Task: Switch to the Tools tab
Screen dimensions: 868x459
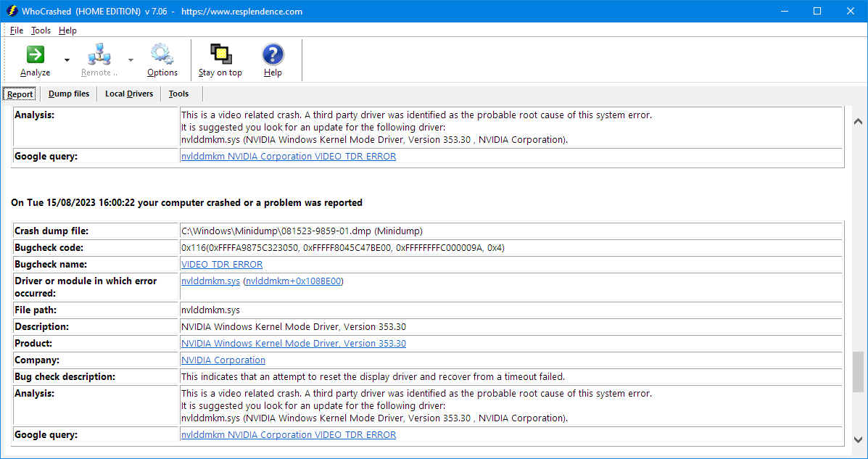Action: tap(179, 94)
